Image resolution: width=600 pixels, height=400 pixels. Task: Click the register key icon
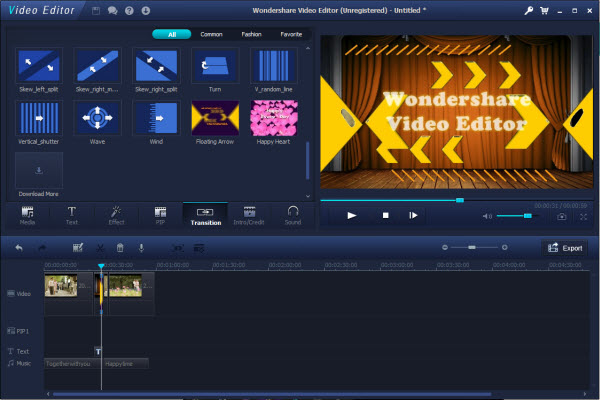click(529, 11)
